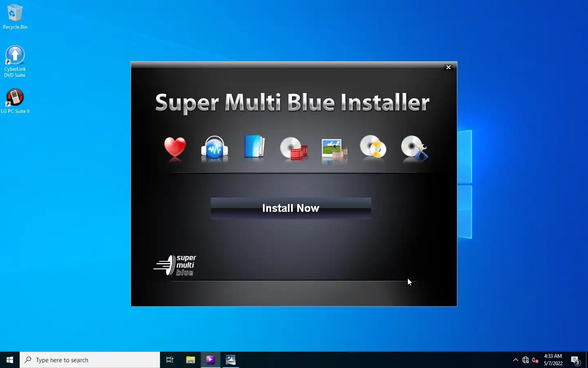The image size is (588, 368).
Task: Click the purple media player taskbar icon
Action: [210, 360]
